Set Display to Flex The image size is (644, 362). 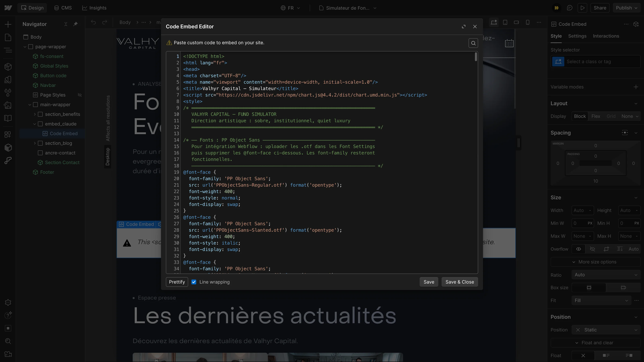596,116
